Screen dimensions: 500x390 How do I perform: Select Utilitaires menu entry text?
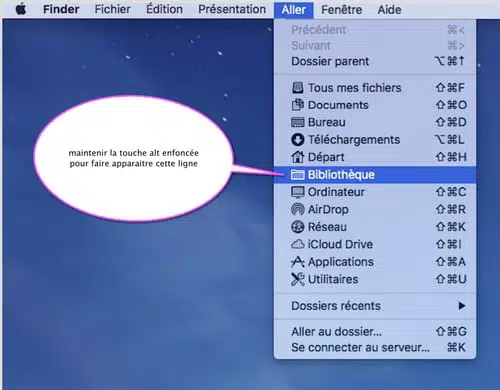(x=333, y=279)
